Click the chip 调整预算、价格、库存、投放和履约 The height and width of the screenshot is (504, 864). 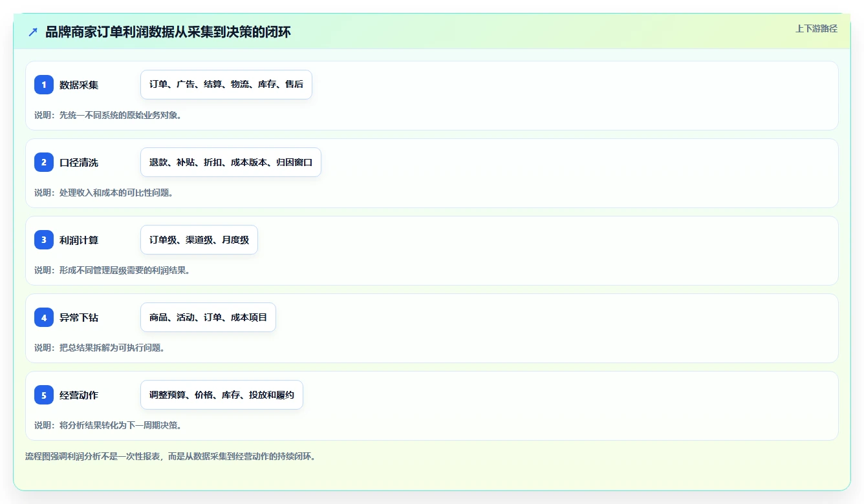click(x=222, y=395)
